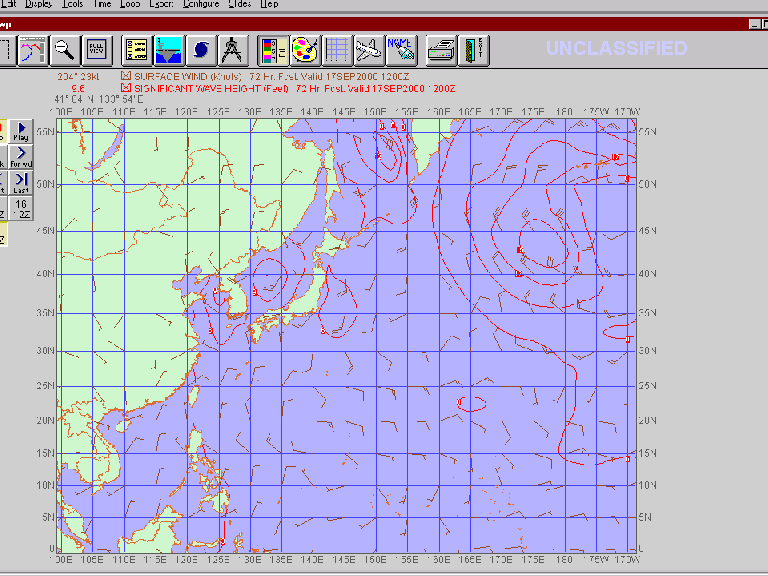Uncheck the SIGNIFICANT WAVE HEIGHT checkbox
This screenshot has width=768, height=576.
coord(126,87)
